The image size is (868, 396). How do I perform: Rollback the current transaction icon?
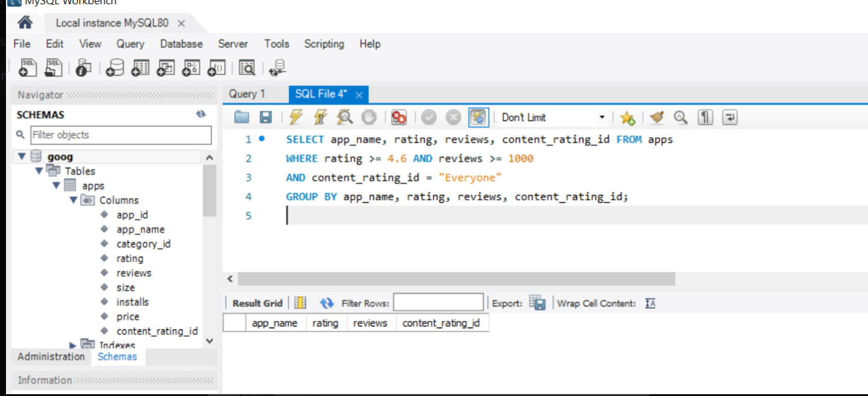(x=453, y=118)
